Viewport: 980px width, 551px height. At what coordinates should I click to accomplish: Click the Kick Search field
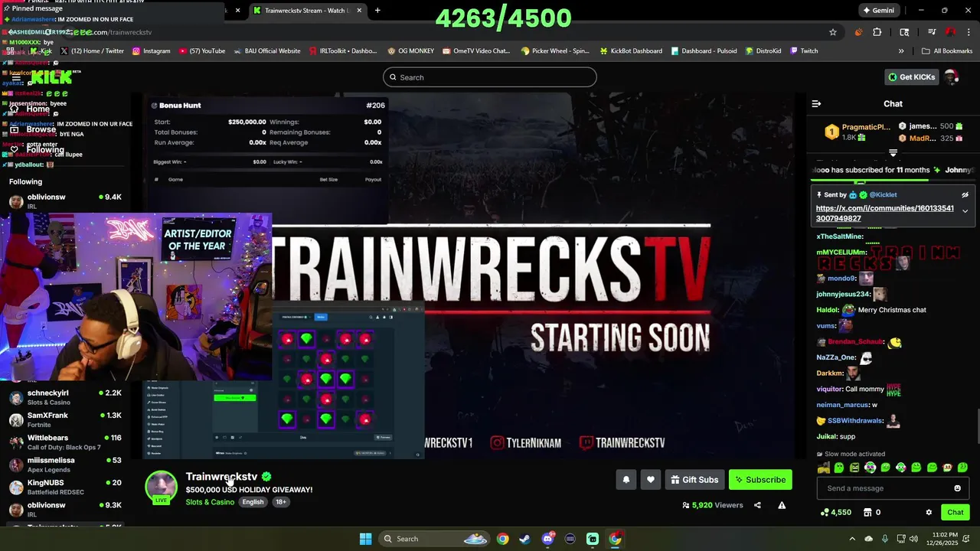tap(490, 77)
